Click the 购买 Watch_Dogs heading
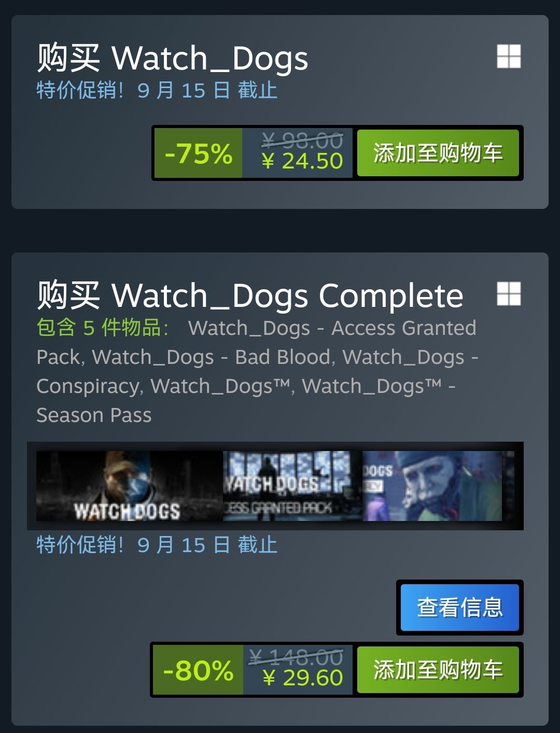This screenshot has height=733, width=560. coord(172,58)
